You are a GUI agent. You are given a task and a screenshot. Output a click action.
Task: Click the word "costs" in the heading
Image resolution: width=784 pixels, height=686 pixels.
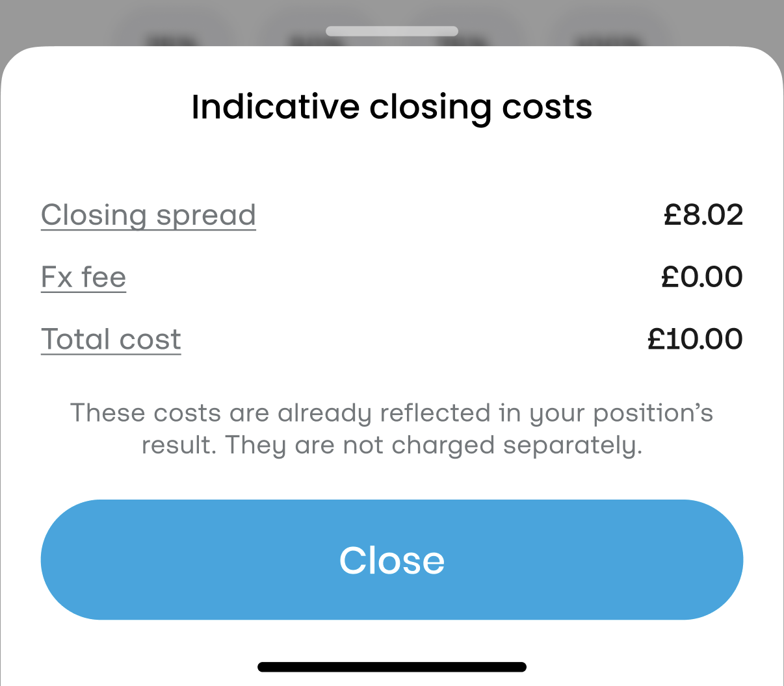tap(547, 107)
